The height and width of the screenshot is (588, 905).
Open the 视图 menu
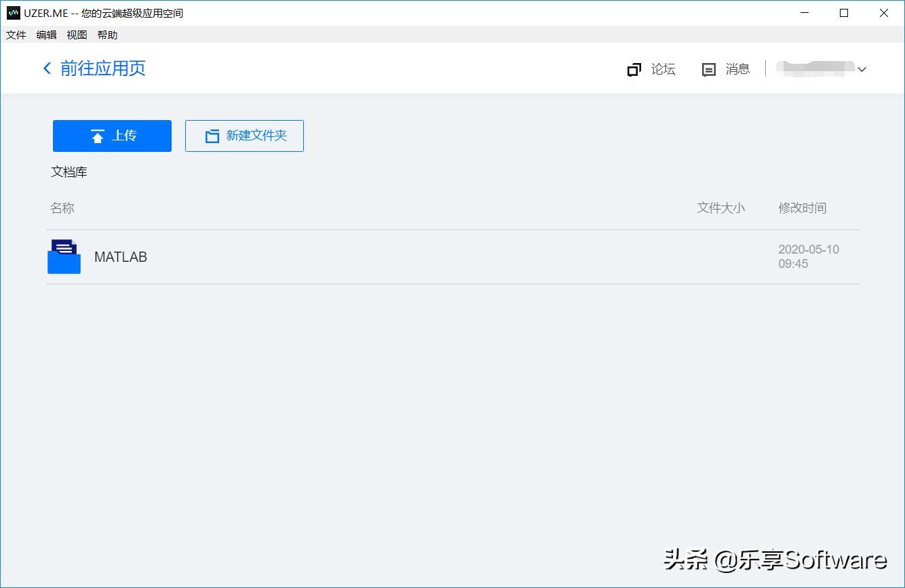[x=77, y=35]
